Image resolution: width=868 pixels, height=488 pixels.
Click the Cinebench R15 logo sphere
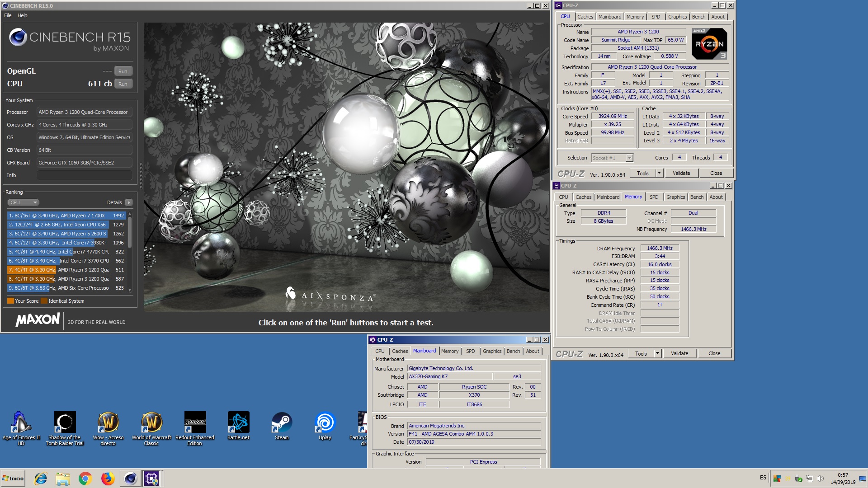click(x=18, y=37)
